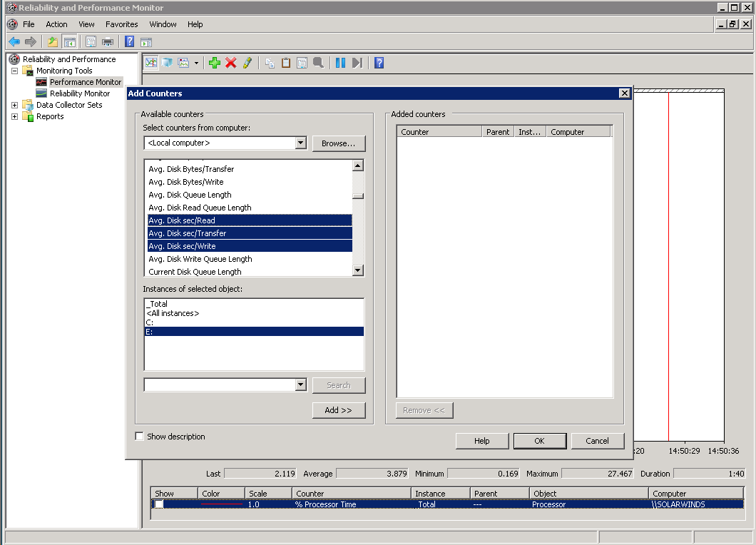Viewport: 756px width, 545px height.
Task: Select Reliability and Performance root node icon
Action: click(14, 59)
